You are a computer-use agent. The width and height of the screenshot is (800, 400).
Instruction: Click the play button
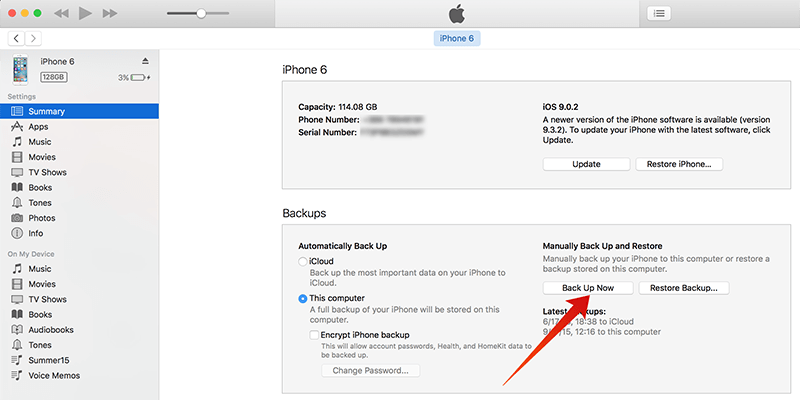(x=85, y=13)
